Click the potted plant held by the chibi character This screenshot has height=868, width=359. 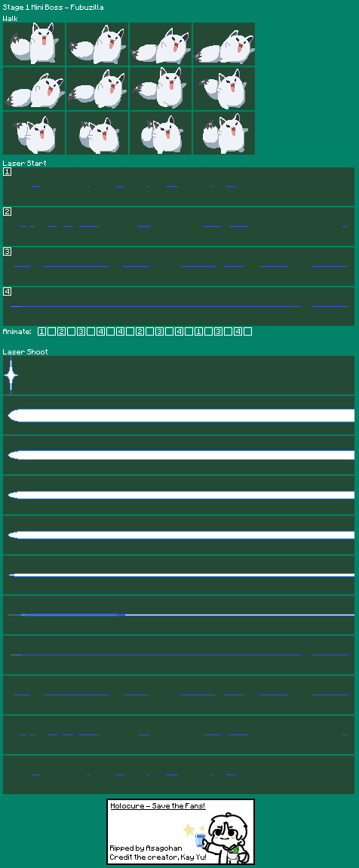(234, 854)
